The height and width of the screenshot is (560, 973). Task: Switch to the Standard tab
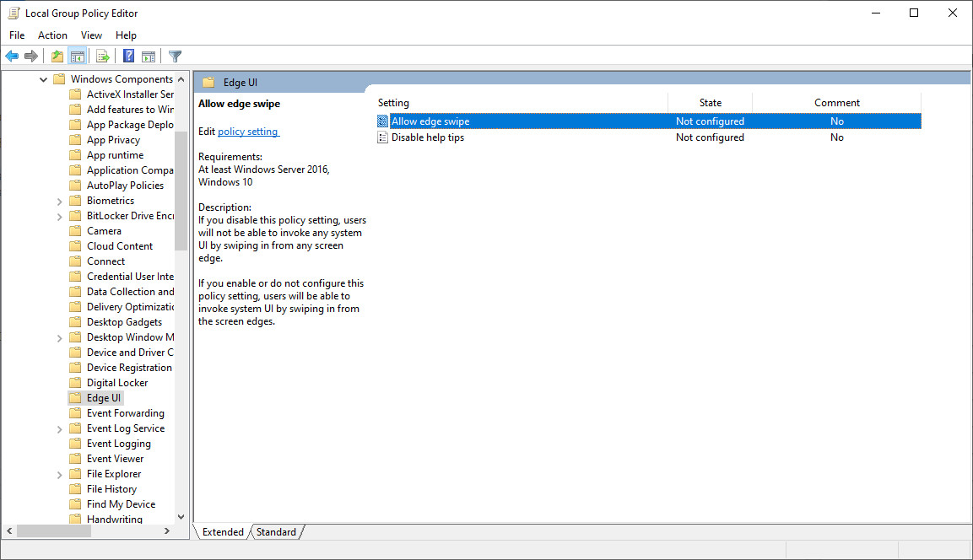(x=276, y=532)
